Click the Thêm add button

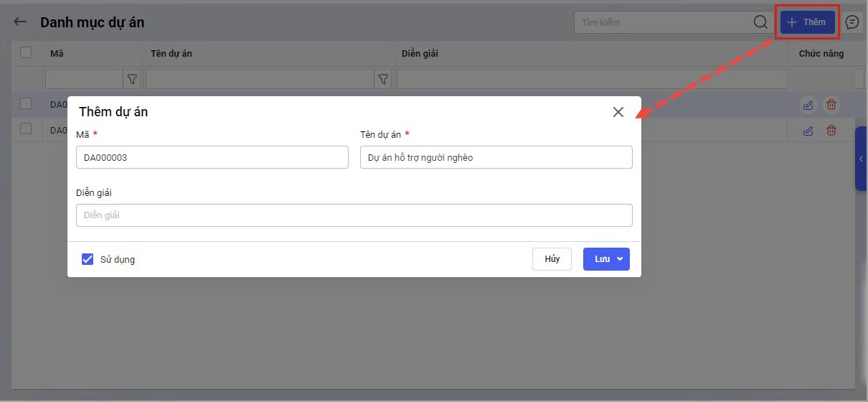pos(807,22)
